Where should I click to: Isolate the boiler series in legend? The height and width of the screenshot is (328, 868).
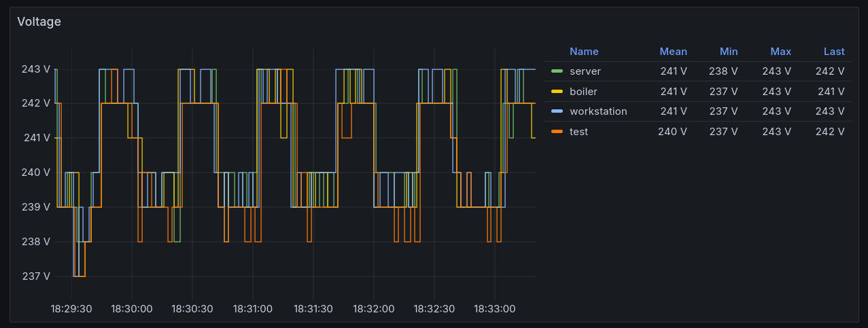583,92
